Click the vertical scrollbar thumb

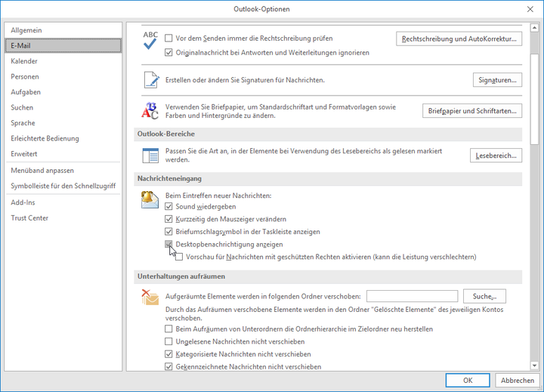[x=534, y=99]
